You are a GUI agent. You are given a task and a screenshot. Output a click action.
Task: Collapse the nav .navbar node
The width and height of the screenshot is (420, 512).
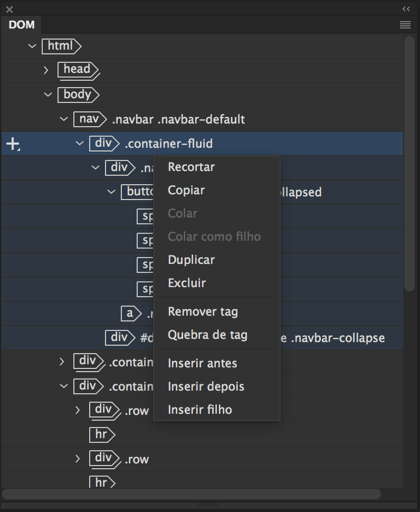click(x=64, y=119)
